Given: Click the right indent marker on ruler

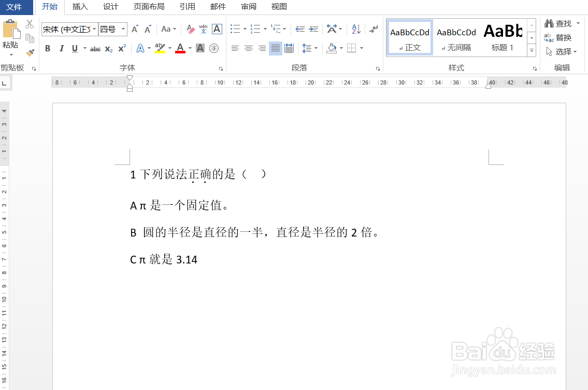Looking at the screenshot, I should pyautogui.click(x=488, y=86).
